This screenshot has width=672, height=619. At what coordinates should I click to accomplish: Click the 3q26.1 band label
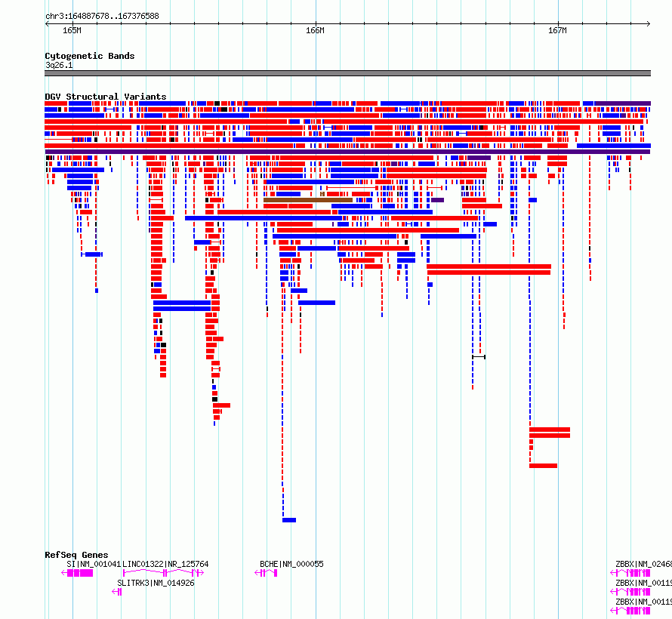click(x=59, y=65)
